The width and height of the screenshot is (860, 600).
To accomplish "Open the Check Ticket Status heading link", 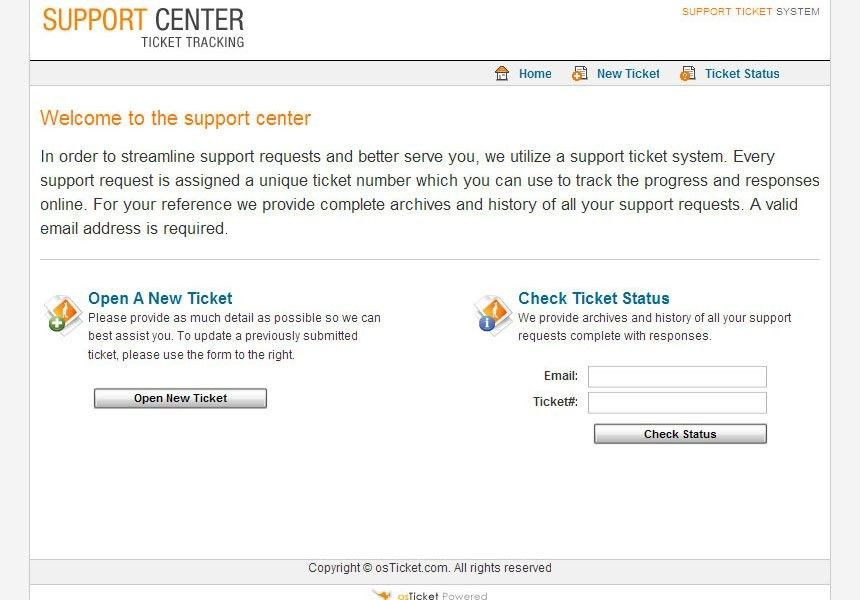I will click(x=594, y=298).
